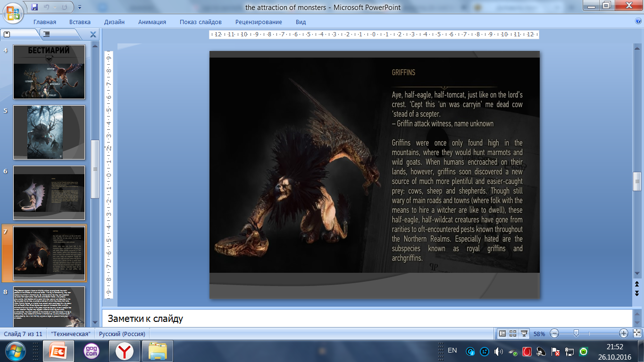Screen dimensions: 644x362
Task: Open Windows Explorer taskbar folder
Action: [x=158, y=351]
